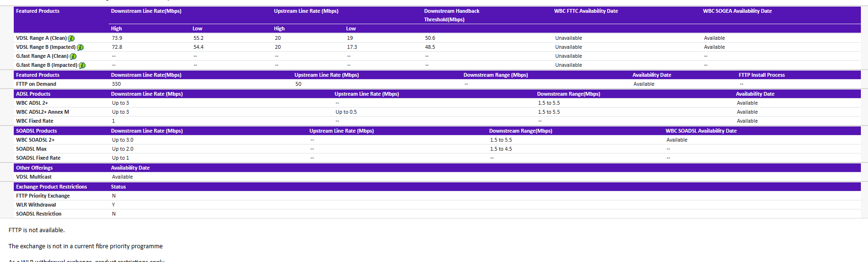Click the 'Status' column header
The image size is (868, 262).
click(x=118, y=187)
